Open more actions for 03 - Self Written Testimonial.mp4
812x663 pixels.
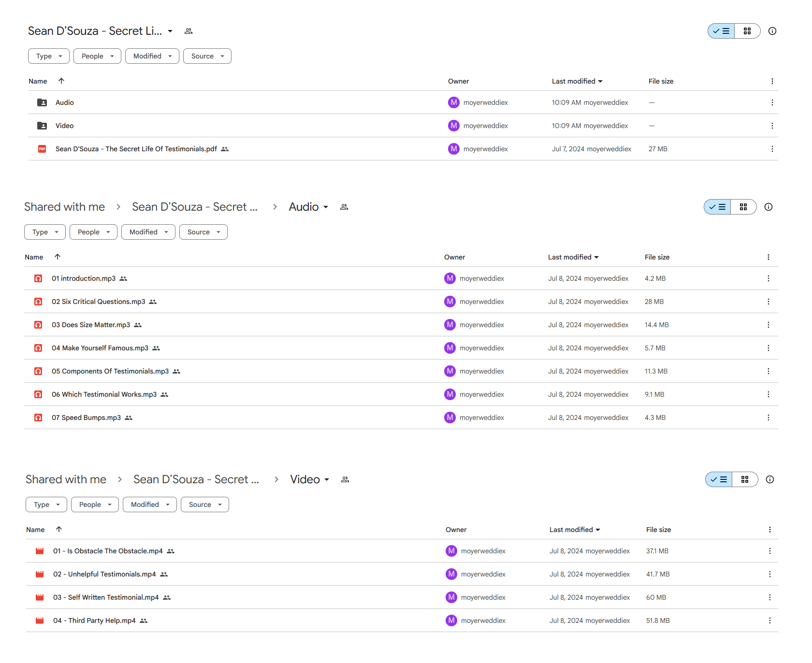(769, 597)
